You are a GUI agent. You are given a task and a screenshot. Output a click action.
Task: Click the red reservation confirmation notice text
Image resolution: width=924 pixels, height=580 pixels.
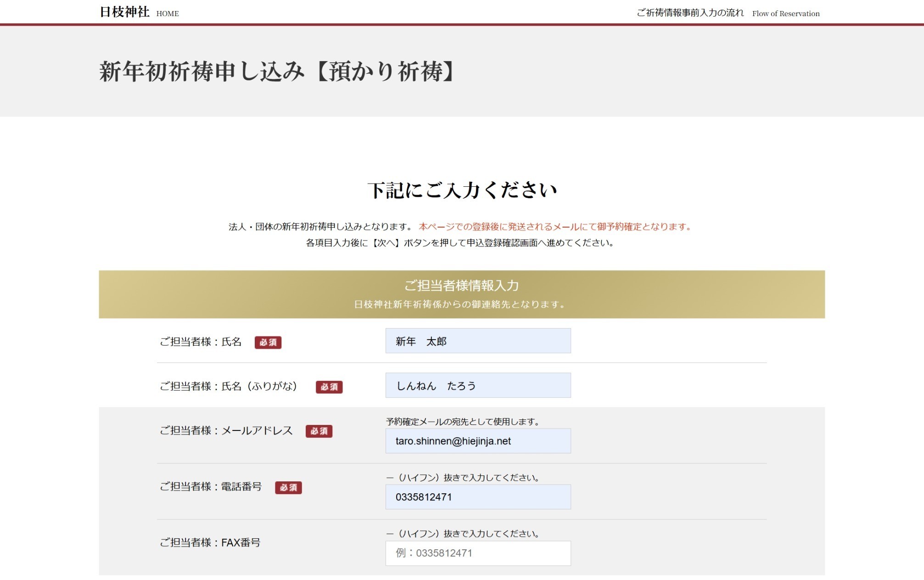pos(555,227)
